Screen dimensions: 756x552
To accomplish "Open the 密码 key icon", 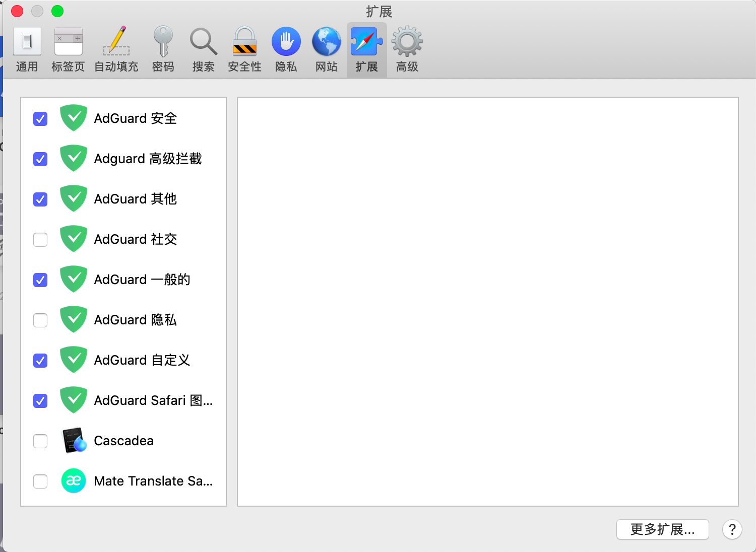I will 163,41.
